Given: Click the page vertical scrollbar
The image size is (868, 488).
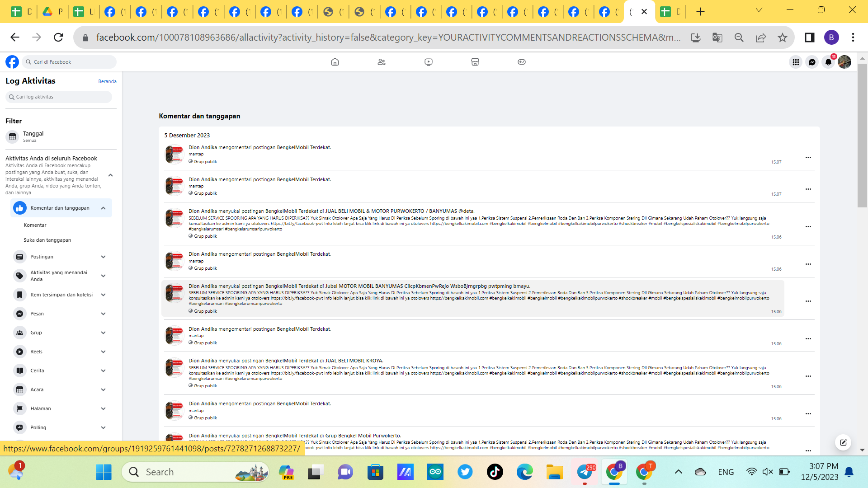Looking at the screenshot, I should (x=862, y=136).
